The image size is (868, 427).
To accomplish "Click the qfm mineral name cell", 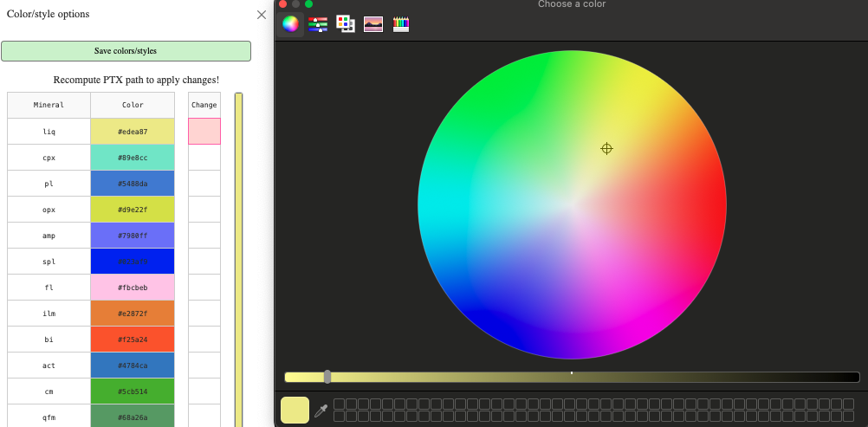I will [x=49, y=416].
